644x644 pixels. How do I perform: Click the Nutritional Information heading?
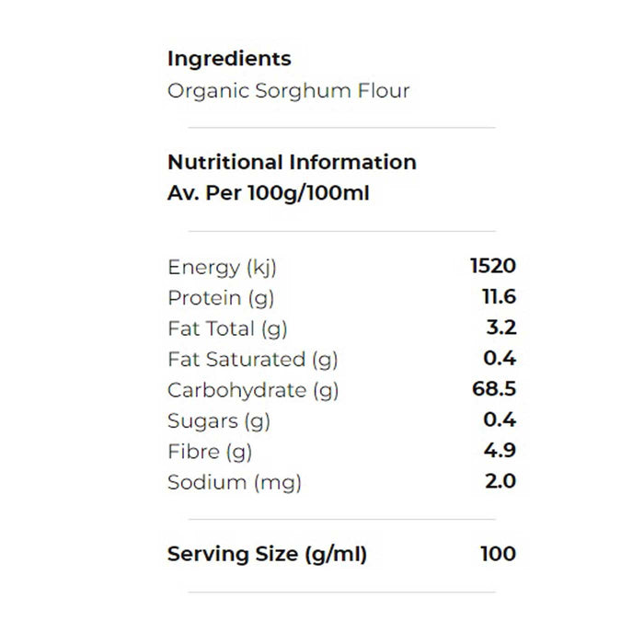point(292,163)
